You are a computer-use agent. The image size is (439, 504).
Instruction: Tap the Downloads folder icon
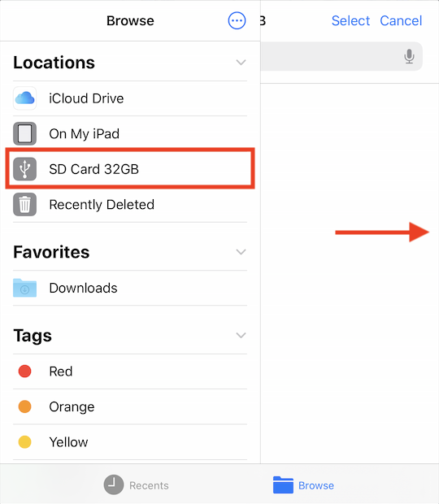[x=24, y=288]
